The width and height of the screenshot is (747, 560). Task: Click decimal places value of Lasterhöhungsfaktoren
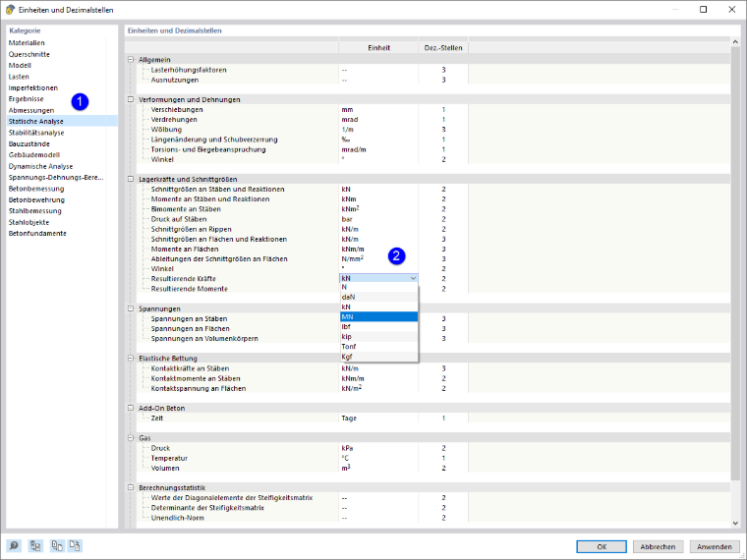[443, 70]
